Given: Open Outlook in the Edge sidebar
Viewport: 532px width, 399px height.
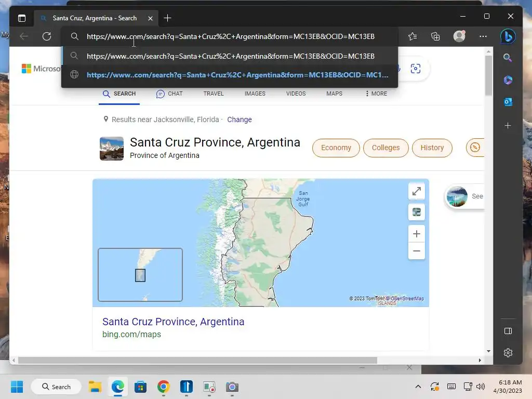Looking at the screenshot, I should point(508,102).
